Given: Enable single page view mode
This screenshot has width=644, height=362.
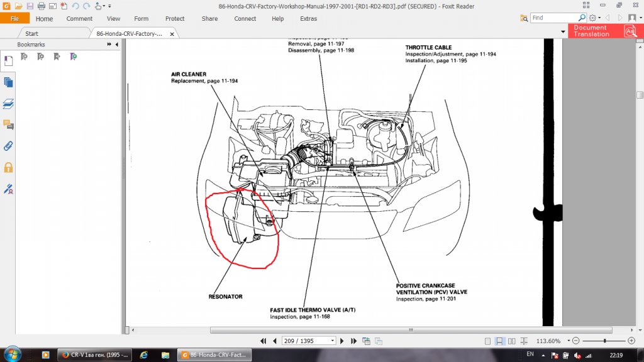Looking at the screenshot, I should click(x=487, y=341).
